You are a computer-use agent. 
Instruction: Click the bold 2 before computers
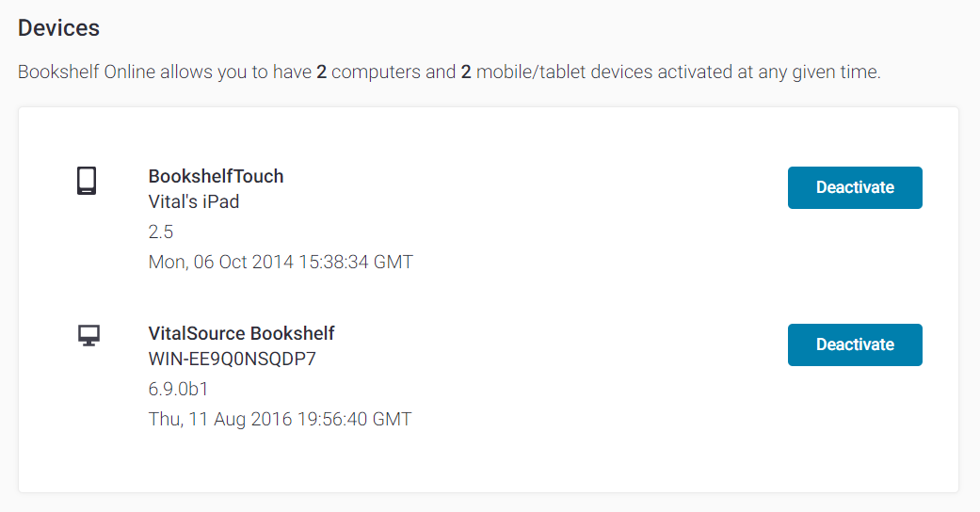point(321,72)
